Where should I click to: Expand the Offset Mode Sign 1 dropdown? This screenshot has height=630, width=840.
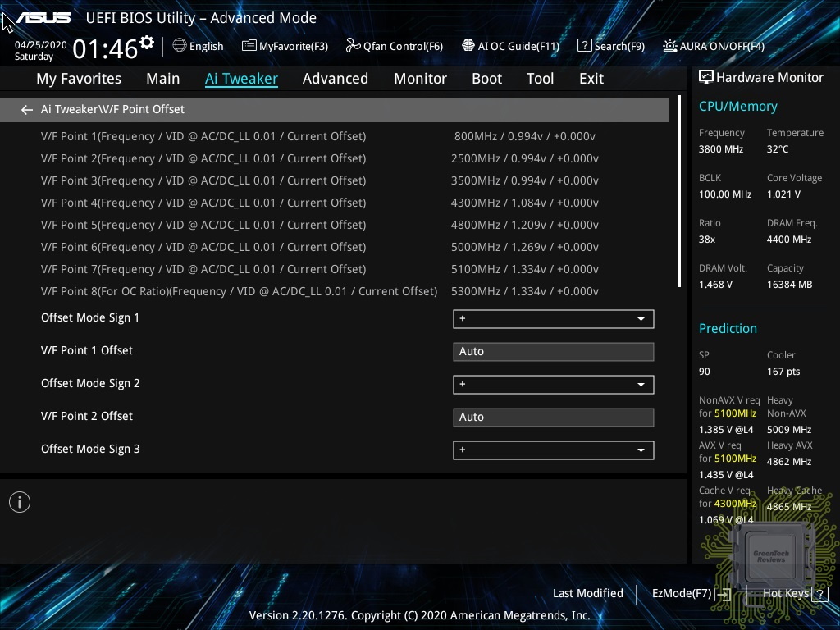554,319
